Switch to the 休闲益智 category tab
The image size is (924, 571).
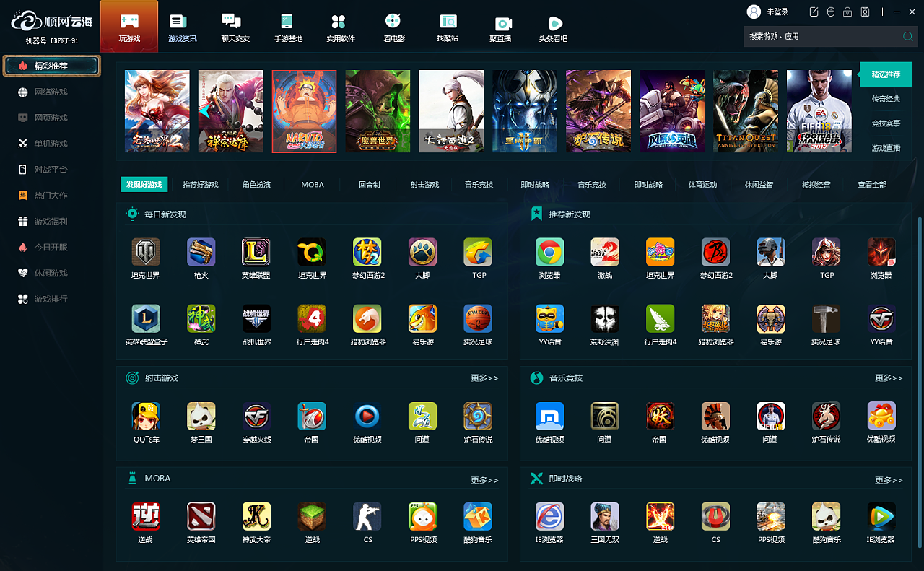coord(759,185)
